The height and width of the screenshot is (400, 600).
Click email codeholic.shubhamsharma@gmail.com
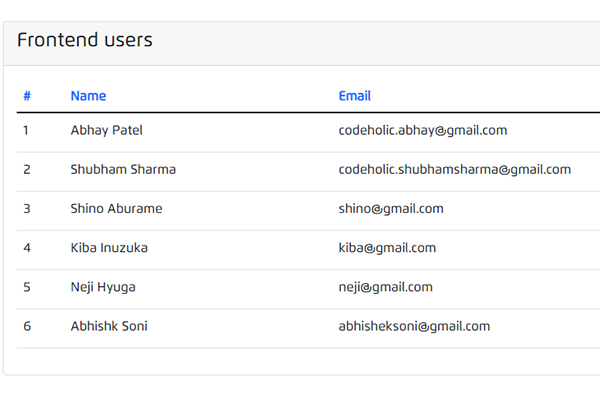pos(455,170)
